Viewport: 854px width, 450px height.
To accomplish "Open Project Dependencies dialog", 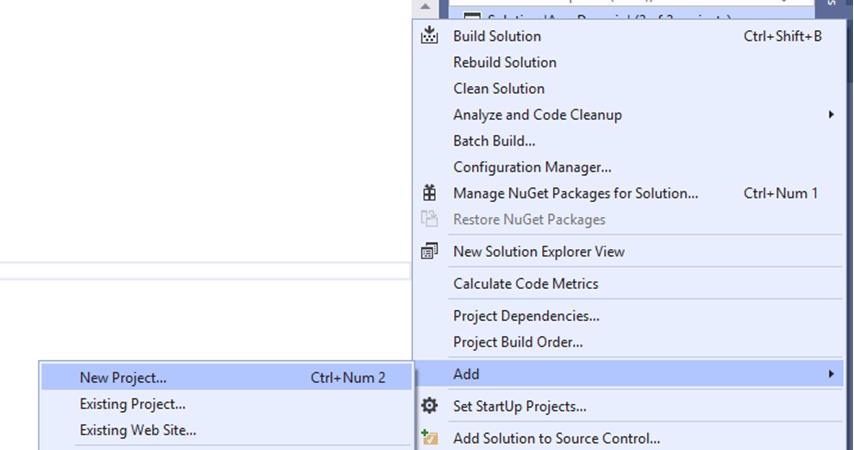I will (526, 316).
